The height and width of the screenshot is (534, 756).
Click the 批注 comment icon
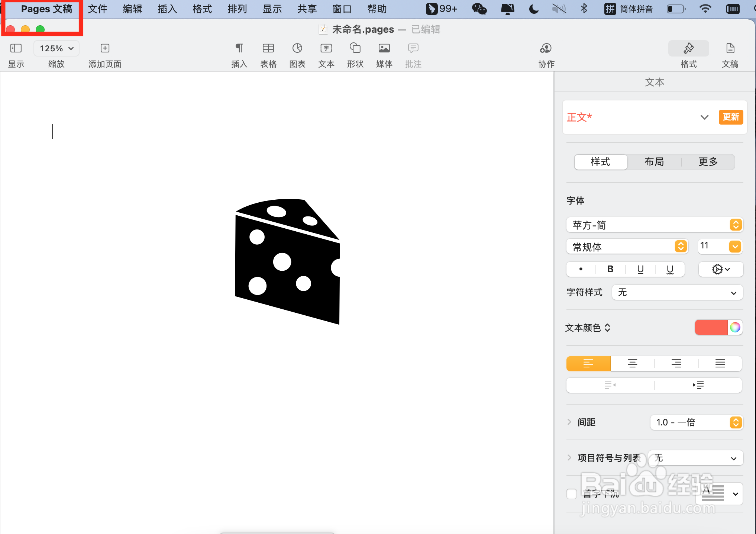(413, 48)
